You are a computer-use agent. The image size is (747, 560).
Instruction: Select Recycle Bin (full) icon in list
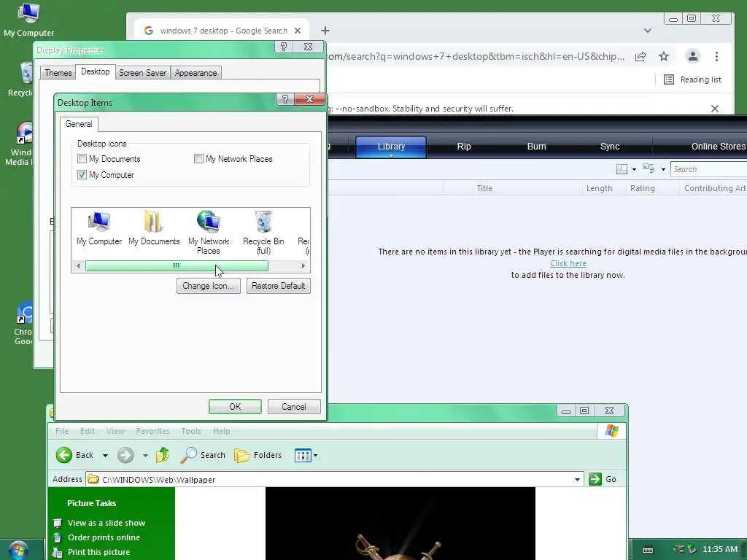tap(263, 233)
